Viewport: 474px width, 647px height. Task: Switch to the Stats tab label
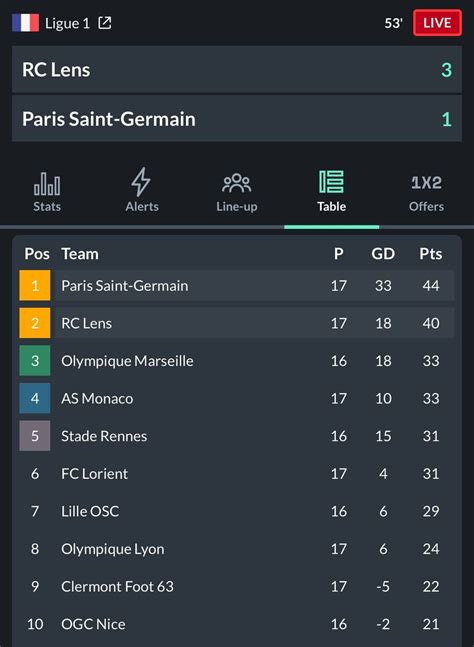[47, 206]
